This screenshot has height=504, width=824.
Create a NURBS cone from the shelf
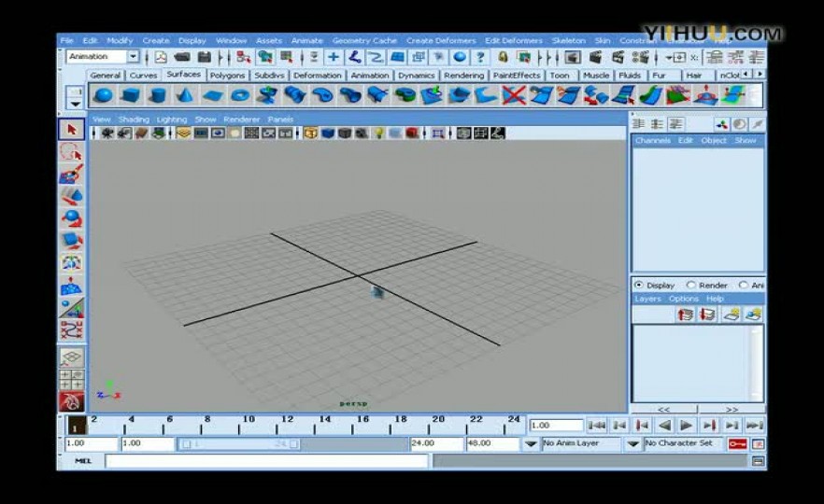(184, 95)
